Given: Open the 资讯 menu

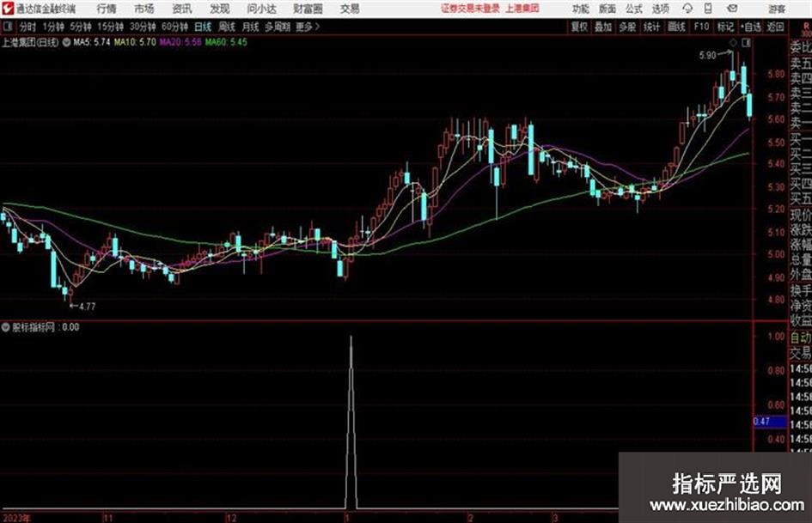Looking at the screenshot, I should click(x=182, y=9).
